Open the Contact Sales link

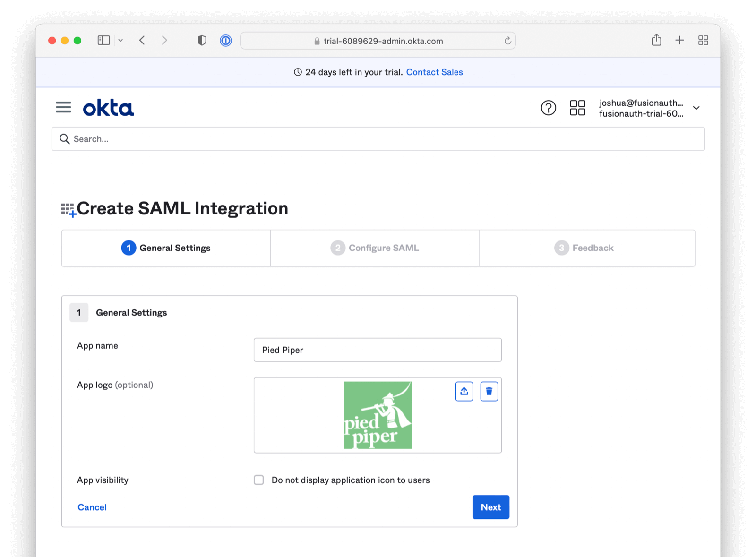click(434, 72)
